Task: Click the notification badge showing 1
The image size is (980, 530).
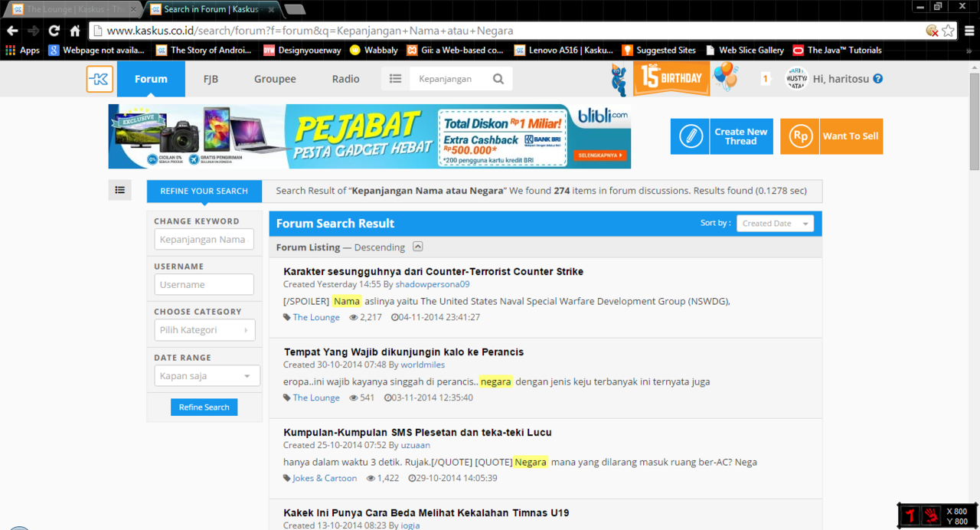Action: click(x=765, y=79)
